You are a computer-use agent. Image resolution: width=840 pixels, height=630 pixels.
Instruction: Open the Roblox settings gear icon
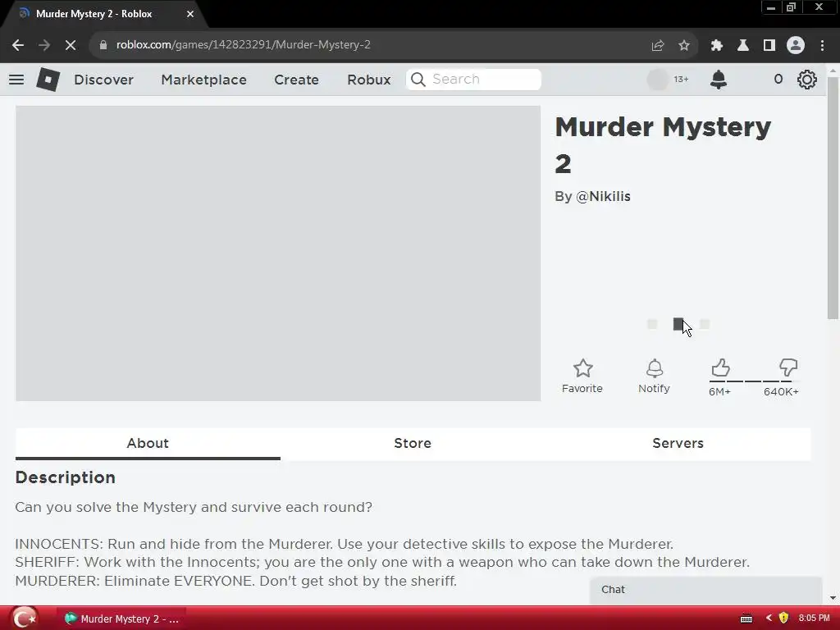coord(807,80)
